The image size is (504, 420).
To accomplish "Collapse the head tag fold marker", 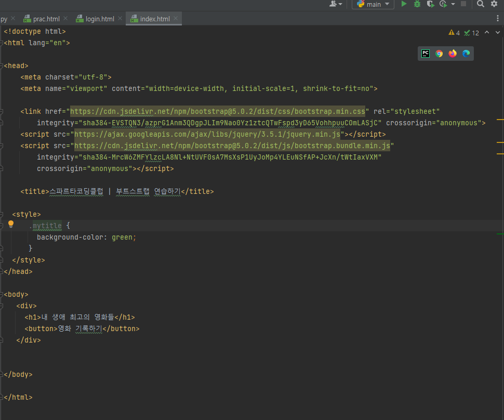I will [2, 65].
